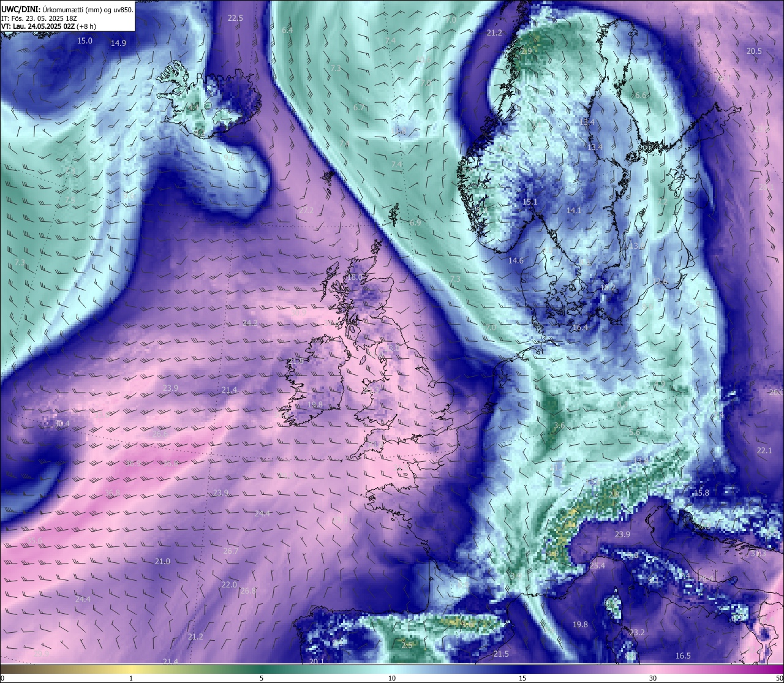Click the 10 tick on the color scale
The image size is (784, 683).
pyautogui.click(x=392, y=678)
